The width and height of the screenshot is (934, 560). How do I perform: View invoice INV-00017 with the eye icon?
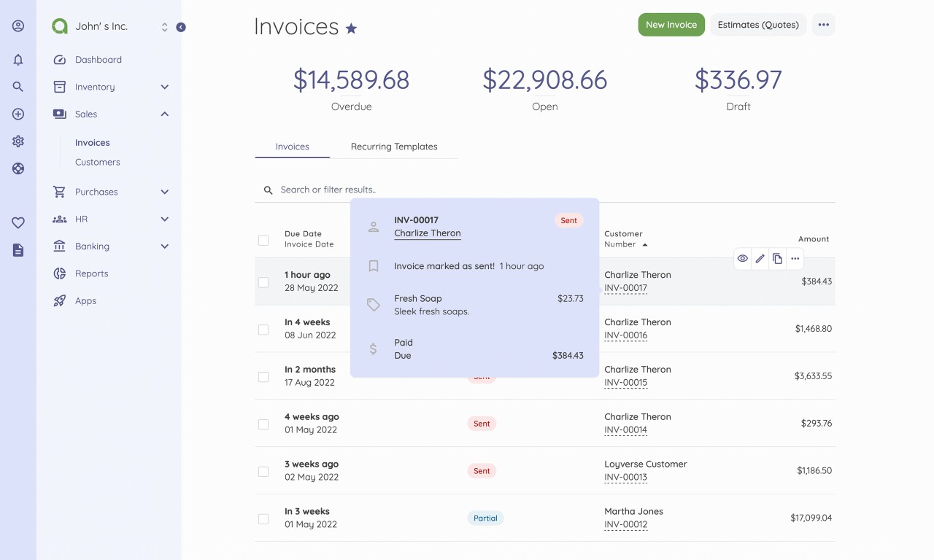click(742, 259)
